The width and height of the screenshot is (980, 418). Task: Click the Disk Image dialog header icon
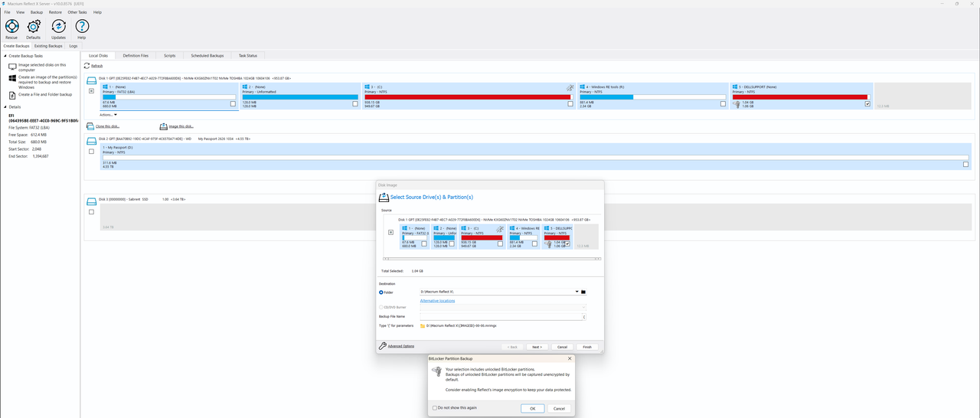click(384, 198)
